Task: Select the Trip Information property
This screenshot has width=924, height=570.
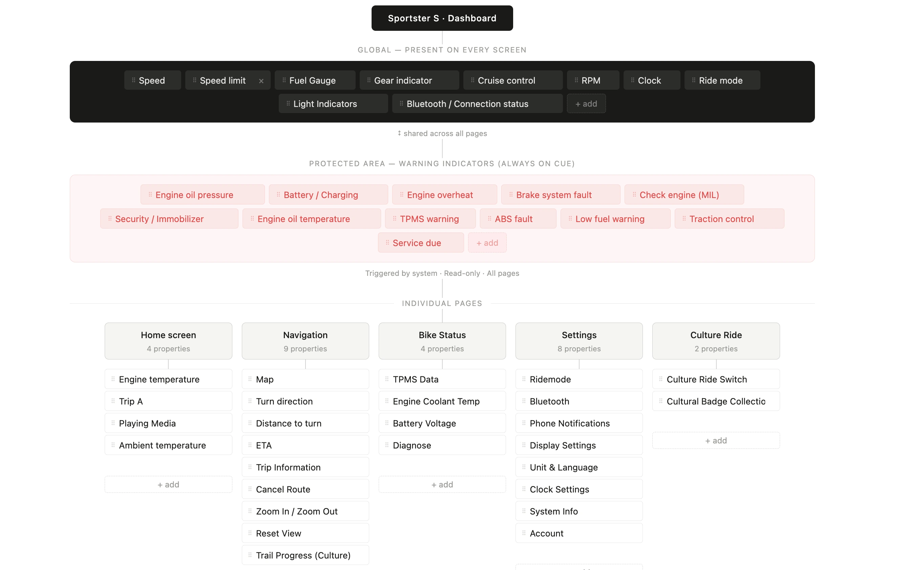Action: [305, 467]
